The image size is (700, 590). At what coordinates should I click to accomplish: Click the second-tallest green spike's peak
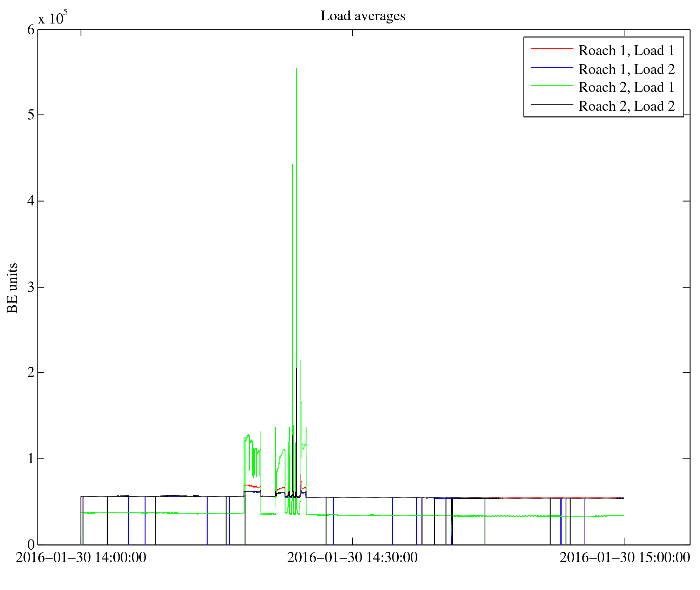click(x=292, y=164)
